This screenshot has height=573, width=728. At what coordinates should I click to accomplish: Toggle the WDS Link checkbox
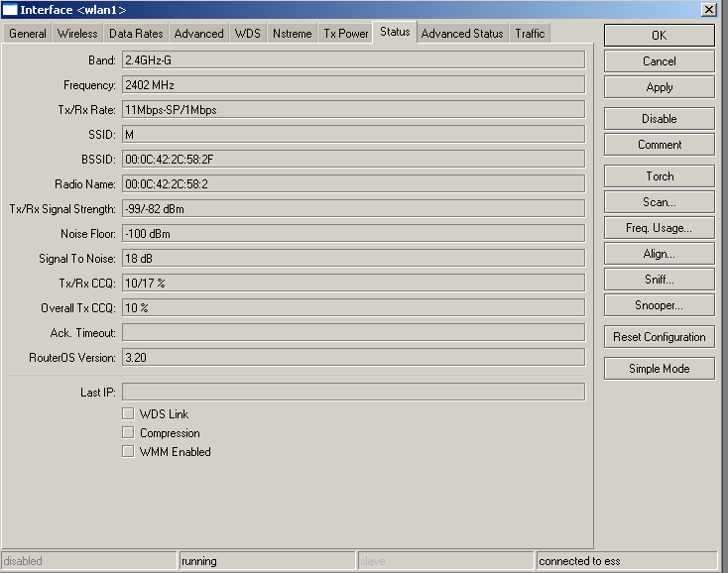(128, 413)
